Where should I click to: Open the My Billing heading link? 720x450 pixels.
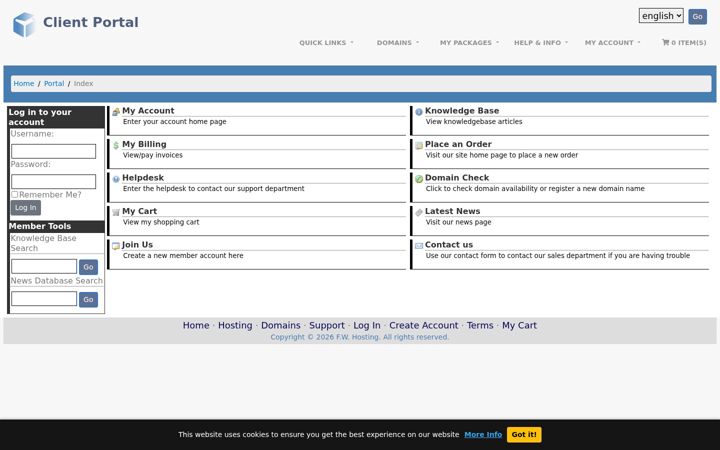pyautogui.click(x=144, y=144)
